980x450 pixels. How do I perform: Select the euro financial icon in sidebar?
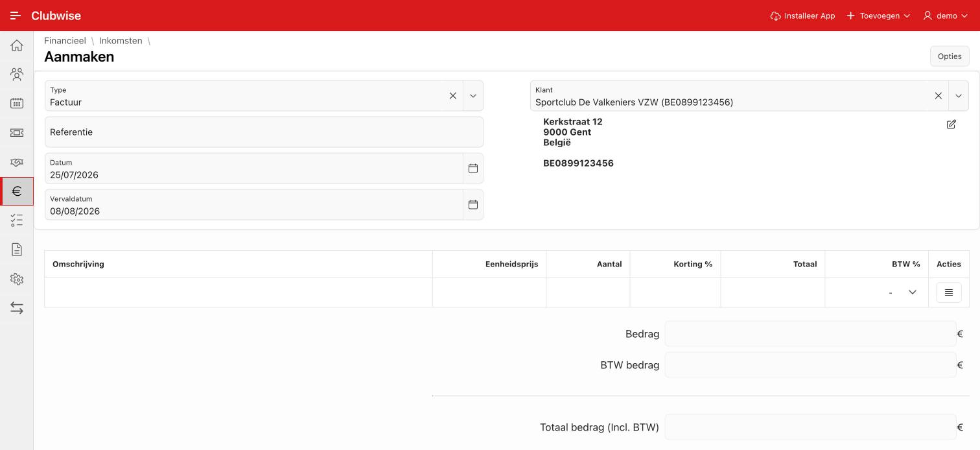[17, 191]
